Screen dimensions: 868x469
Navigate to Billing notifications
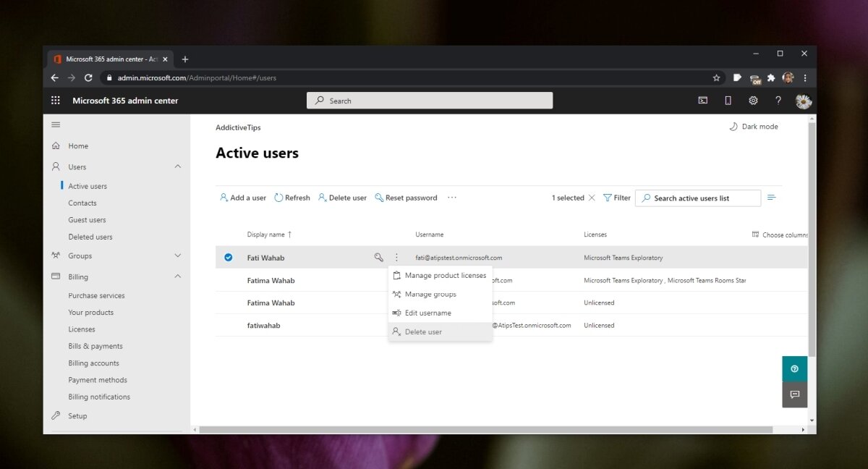coord(99,397)
